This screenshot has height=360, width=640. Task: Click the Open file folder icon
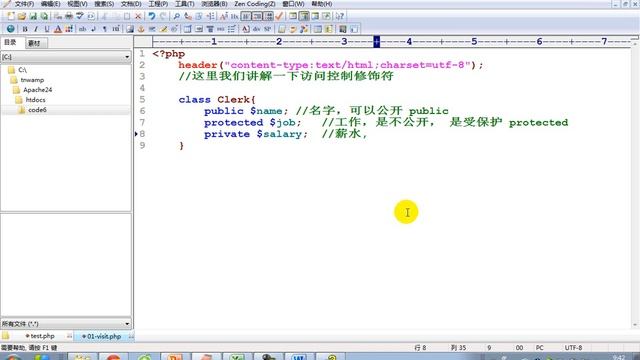point(22,16)
